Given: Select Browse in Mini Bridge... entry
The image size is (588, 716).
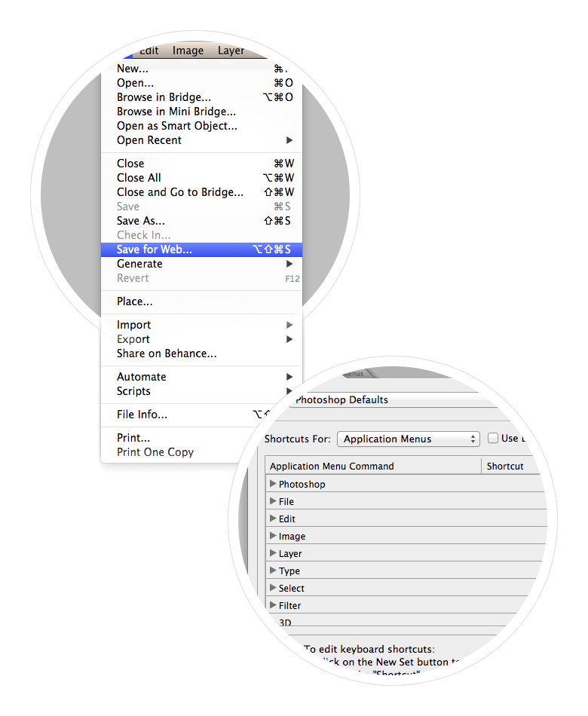Looking at the screenshot, I should point(201,112).
